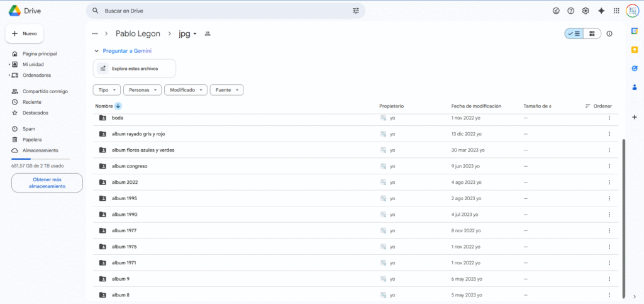
Task: Open the Destacados section
Action: pyautogui.click(x=35, y=113)
